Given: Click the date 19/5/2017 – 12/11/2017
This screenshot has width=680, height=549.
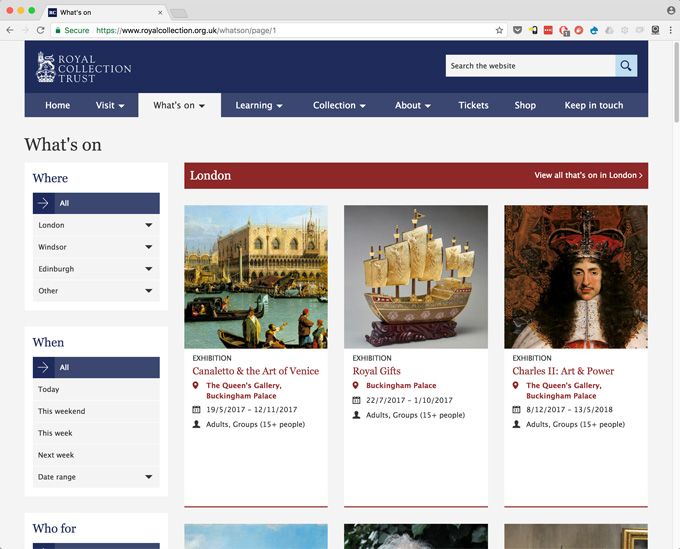Looking at the screenshot, I should (x=252, y=409).
